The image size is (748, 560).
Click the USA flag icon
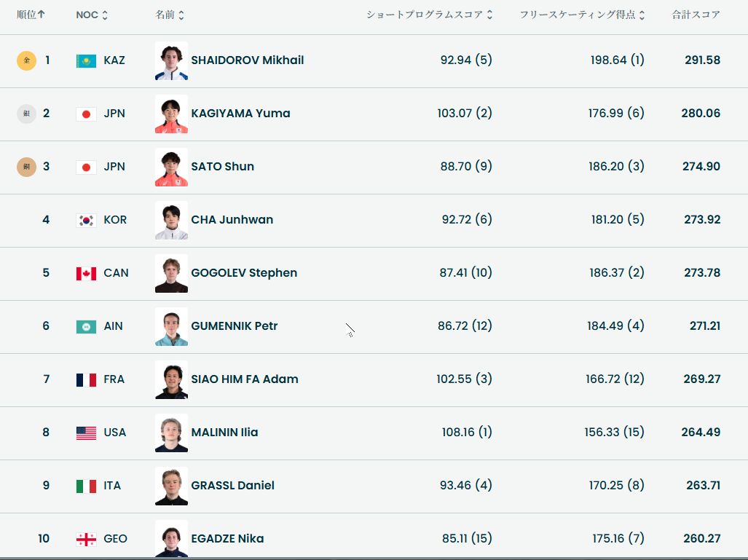[86, 433]
